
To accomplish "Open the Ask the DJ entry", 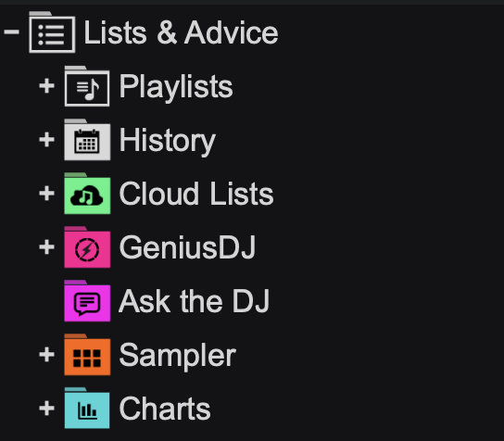I will click(x=195, y=301).
